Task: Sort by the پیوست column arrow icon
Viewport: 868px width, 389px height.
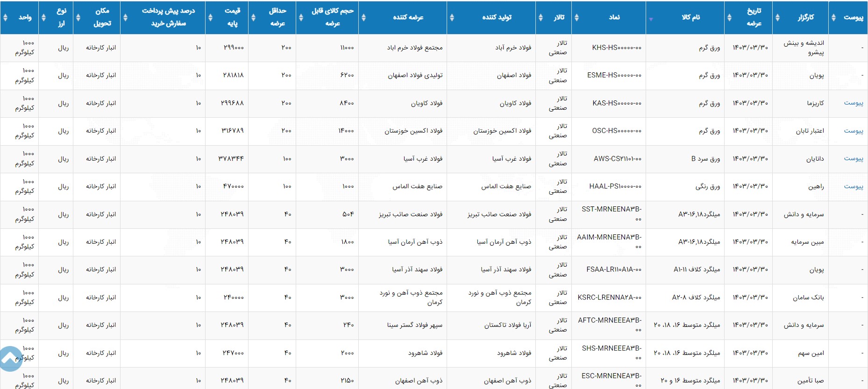Action: [x=833, y=17]
